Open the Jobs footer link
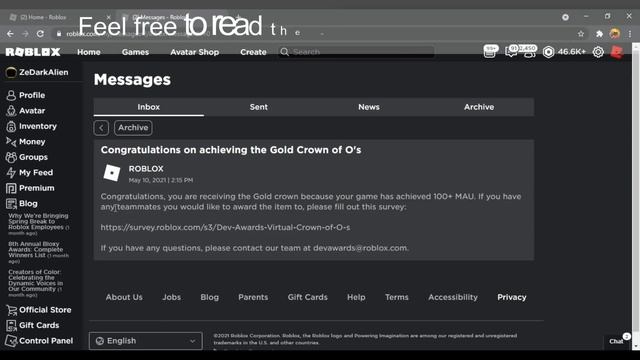Screen dimensions: 640x360 pos(171,297)
